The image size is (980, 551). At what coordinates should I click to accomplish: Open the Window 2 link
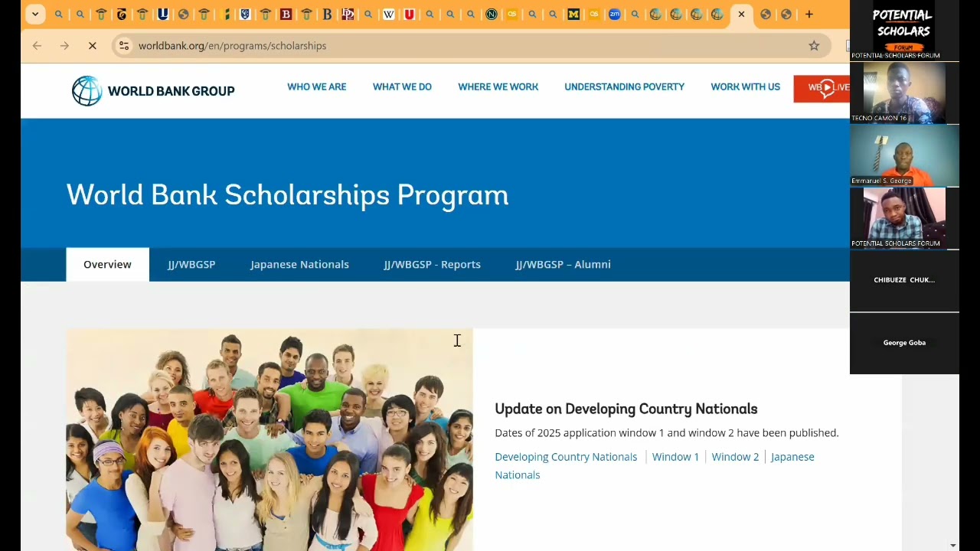[x=735, y=457]
